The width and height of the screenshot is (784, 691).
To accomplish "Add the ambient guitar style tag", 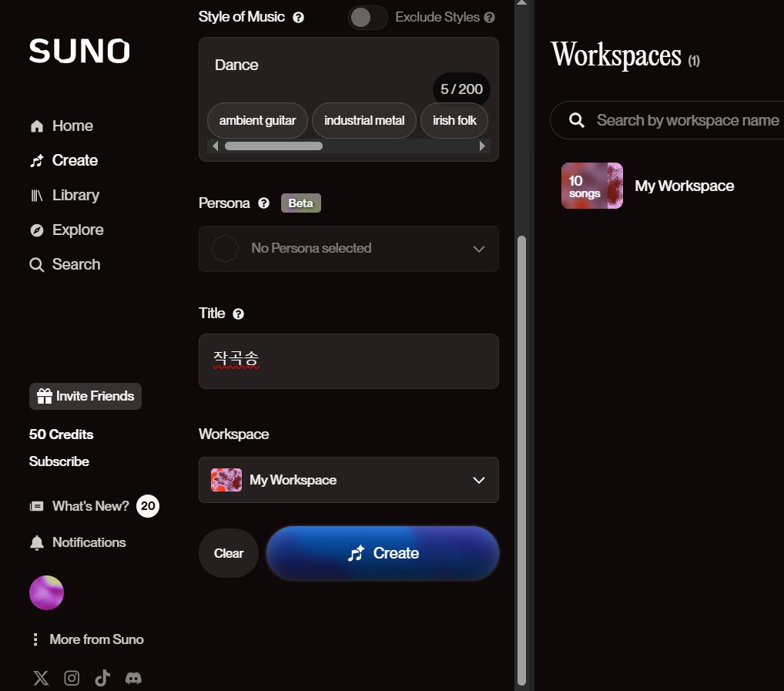I will click(257, 120).
